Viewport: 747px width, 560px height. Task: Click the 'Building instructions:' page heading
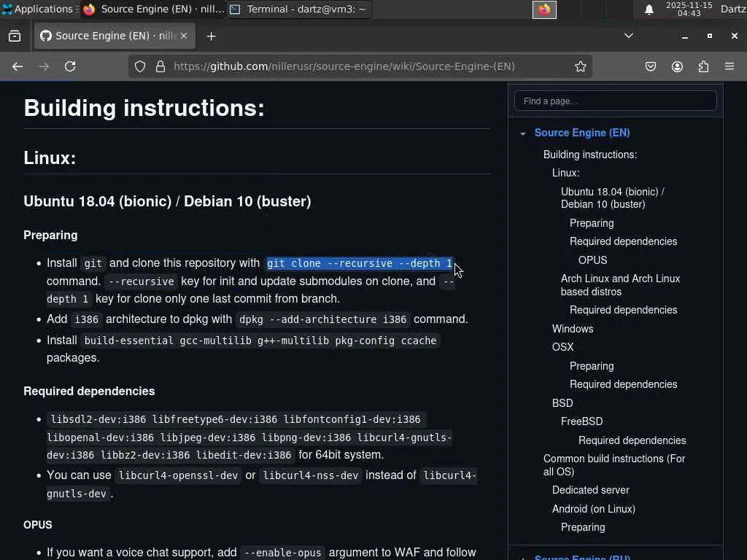(x=144, y=108)
